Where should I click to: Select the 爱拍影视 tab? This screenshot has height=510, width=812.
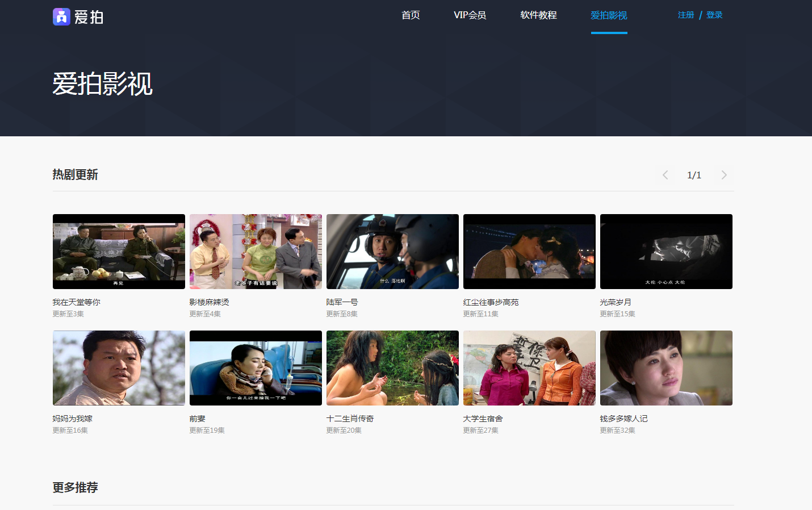pos(609,15)
